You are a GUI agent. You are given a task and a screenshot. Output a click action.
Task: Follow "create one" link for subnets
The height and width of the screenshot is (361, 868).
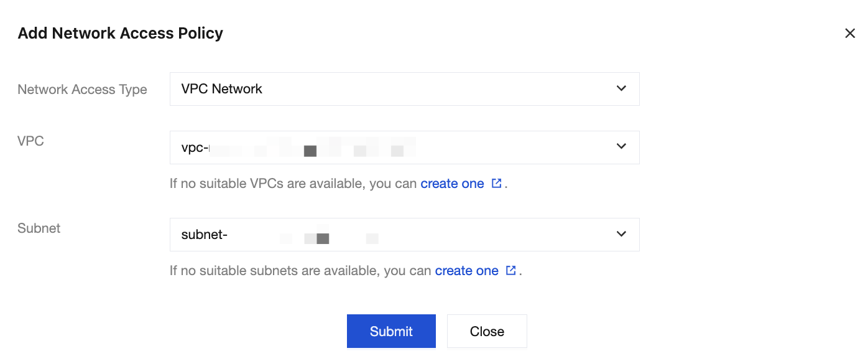pos(466,271)
